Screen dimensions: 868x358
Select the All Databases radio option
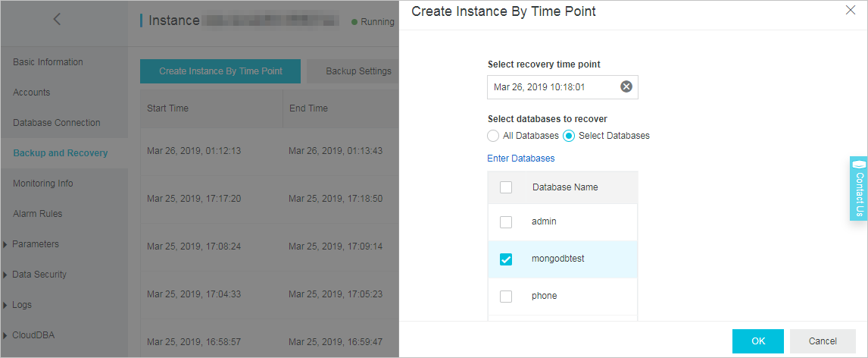click(x=493, y=136)
